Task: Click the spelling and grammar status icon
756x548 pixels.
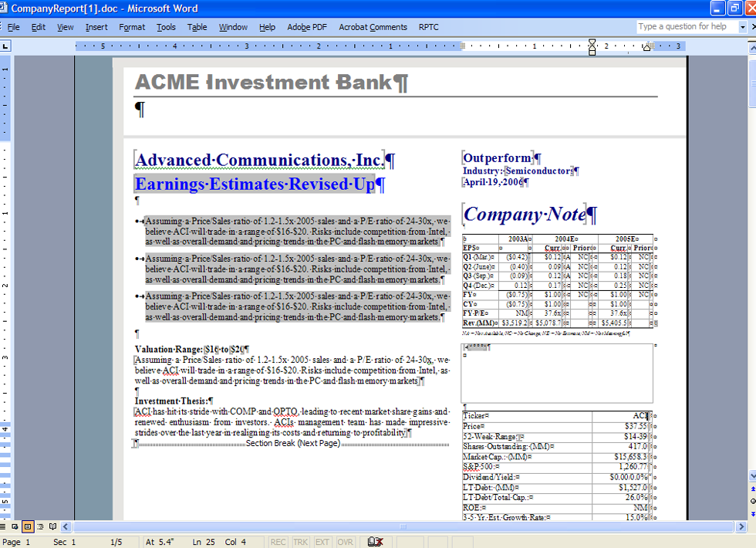Action: [375, 542]
